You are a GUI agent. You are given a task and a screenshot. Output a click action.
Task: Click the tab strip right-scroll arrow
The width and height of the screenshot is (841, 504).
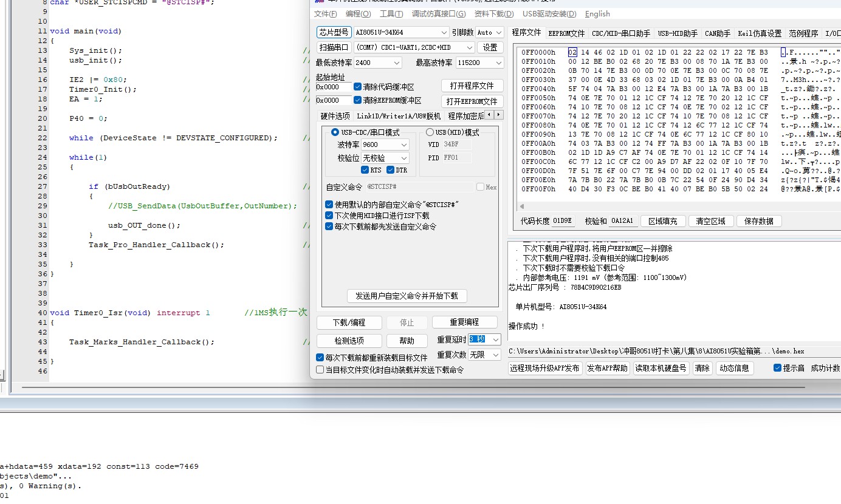click(499, 115)
